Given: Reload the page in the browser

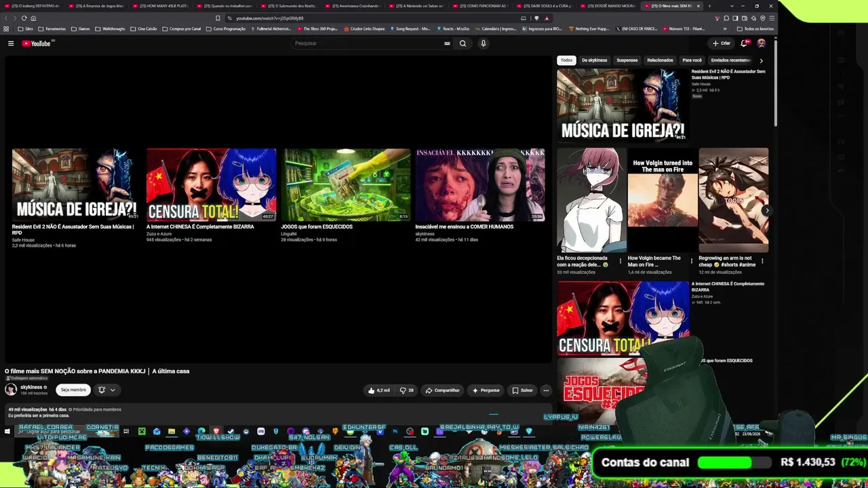Looking at the screenshot, I should pos(24,18).
